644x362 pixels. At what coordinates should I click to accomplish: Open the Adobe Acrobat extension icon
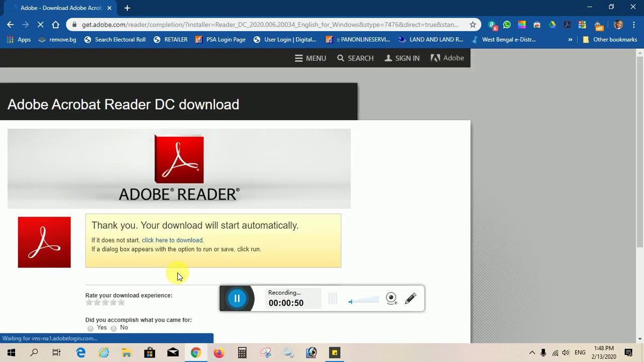click(567, 25)
